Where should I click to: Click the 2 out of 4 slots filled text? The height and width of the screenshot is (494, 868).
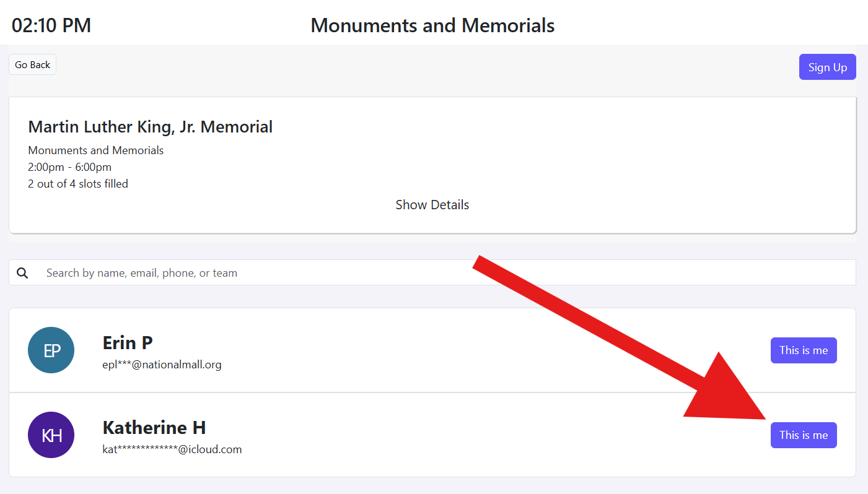(x=78, y=184)
